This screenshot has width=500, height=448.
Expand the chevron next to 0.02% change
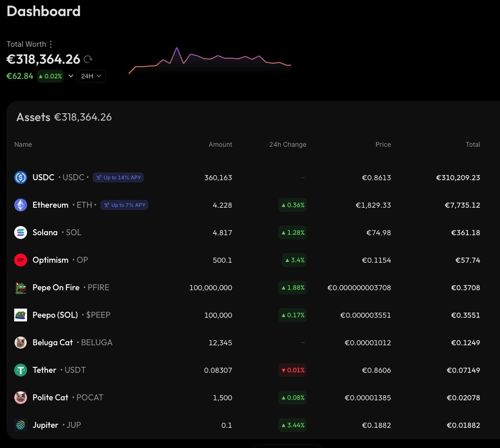(71, 76)
